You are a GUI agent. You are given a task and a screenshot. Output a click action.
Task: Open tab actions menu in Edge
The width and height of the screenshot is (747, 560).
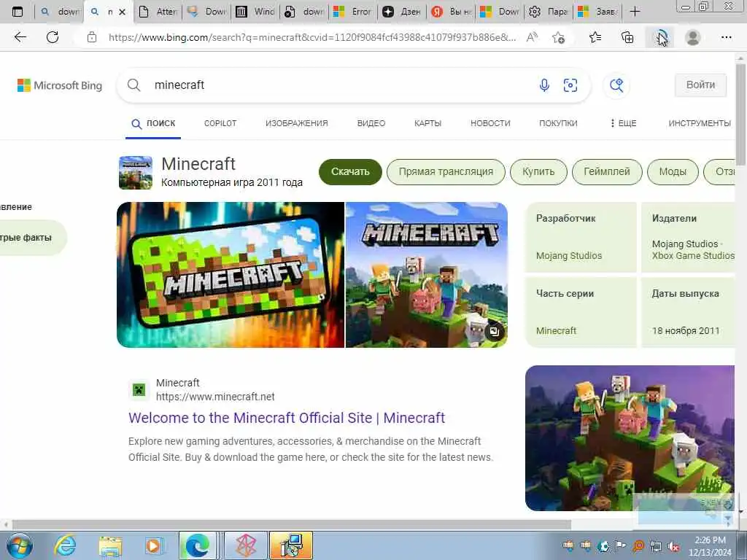coord(18,12)
